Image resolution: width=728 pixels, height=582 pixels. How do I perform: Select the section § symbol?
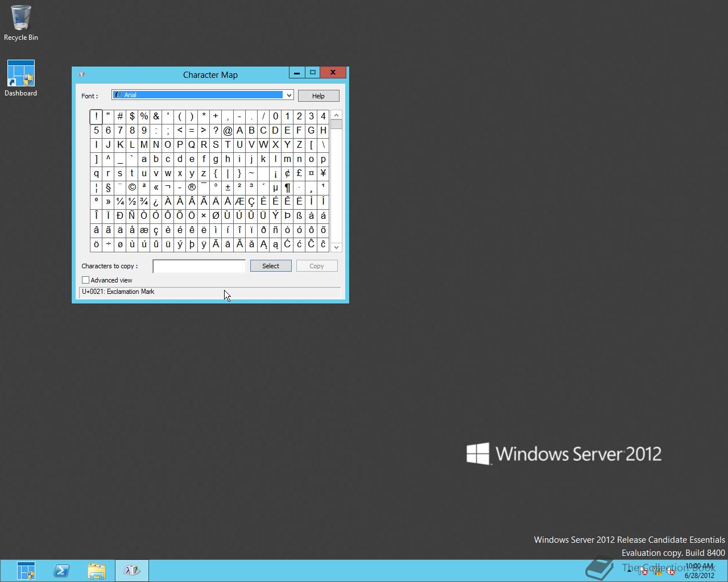point(108,188)
